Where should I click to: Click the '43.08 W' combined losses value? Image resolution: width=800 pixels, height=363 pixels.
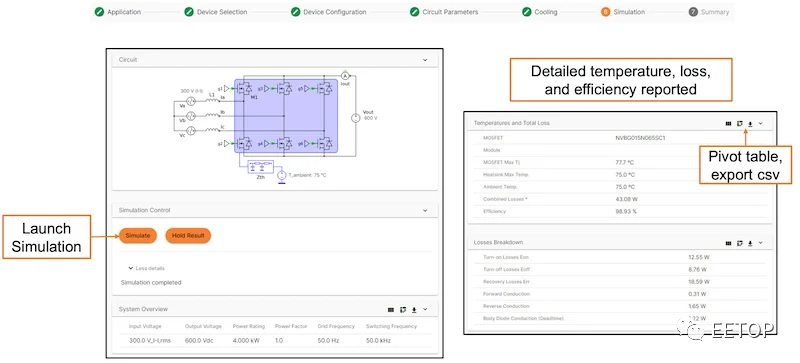[x=627, y=199]
